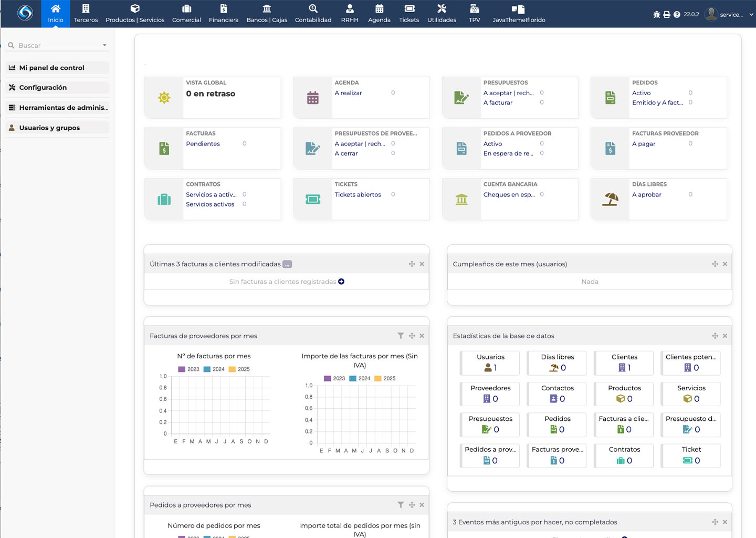The height and width of the screenshot is (538, 756).
Task: Open the TPV module icon
Action: pyautogui.click(x=474, y=13)
